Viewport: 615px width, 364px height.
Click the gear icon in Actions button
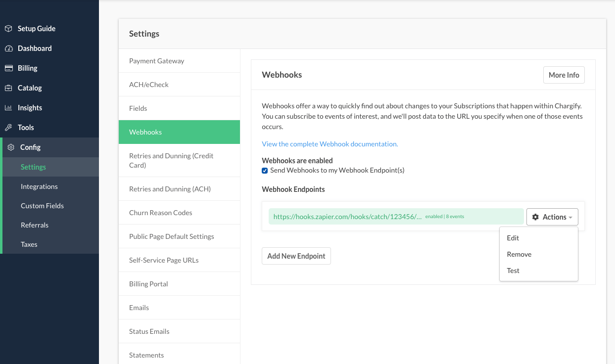click(x=535, y=217)
